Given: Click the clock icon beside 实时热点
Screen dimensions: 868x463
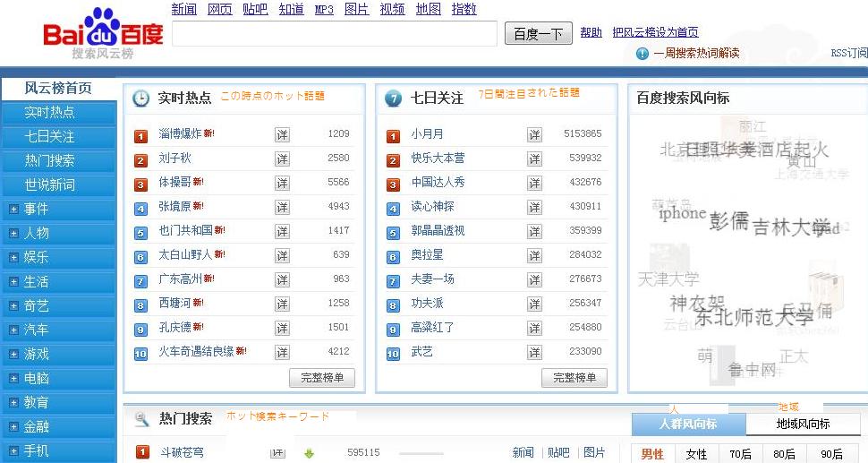Looking at the screenshot, I should click(141, 99).
